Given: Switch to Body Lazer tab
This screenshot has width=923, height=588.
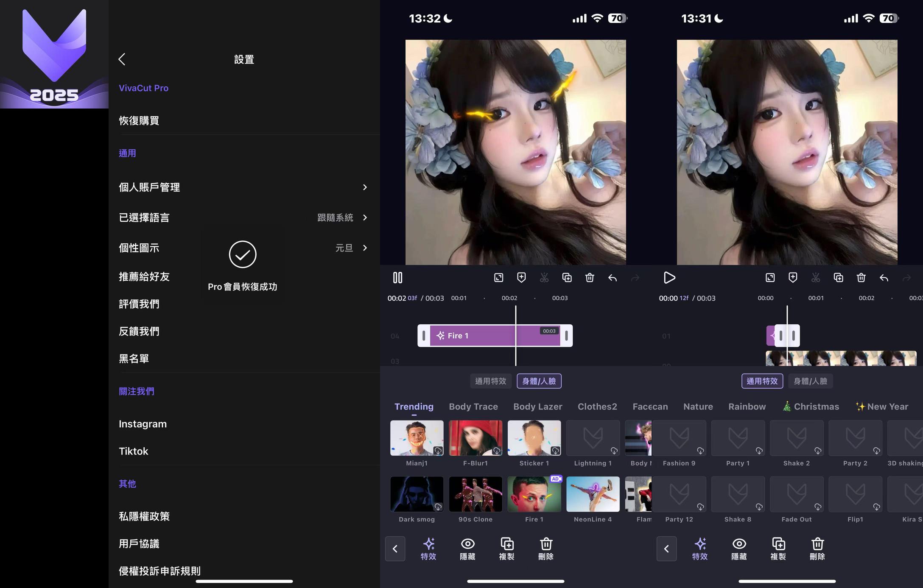Looking at the screenshot, I should (538, 407).
